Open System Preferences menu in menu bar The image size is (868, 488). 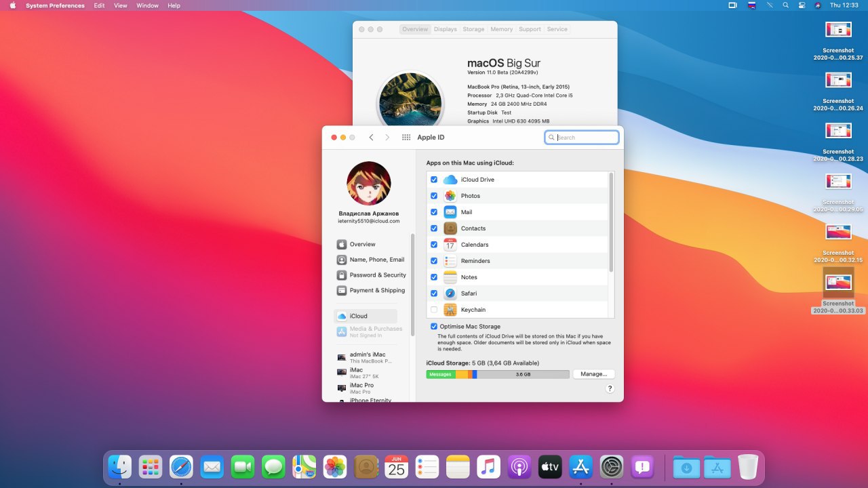click(x=55, y=5)
